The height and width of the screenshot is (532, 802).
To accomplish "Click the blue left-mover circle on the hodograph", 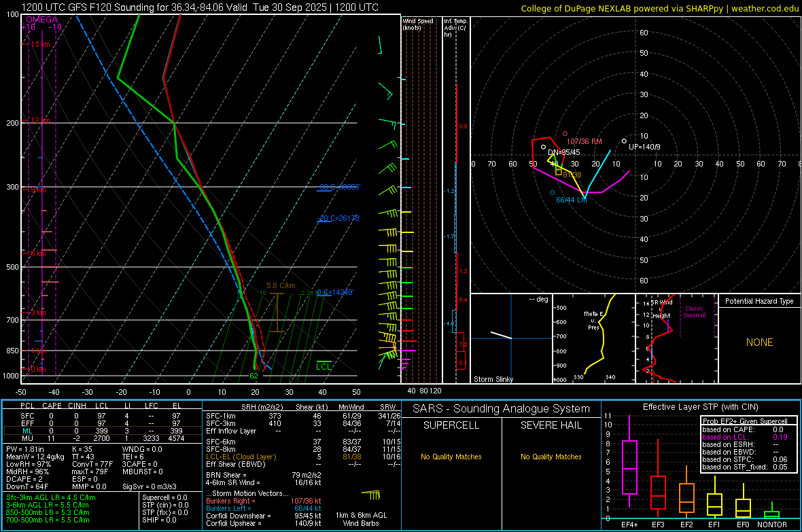I will [x=552, y=193].
